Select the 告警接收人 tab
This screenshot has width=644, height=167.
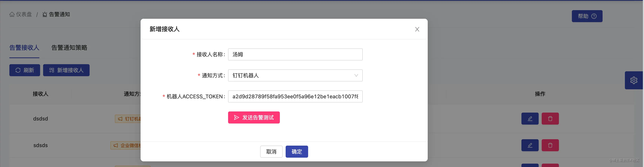point(24,48)
